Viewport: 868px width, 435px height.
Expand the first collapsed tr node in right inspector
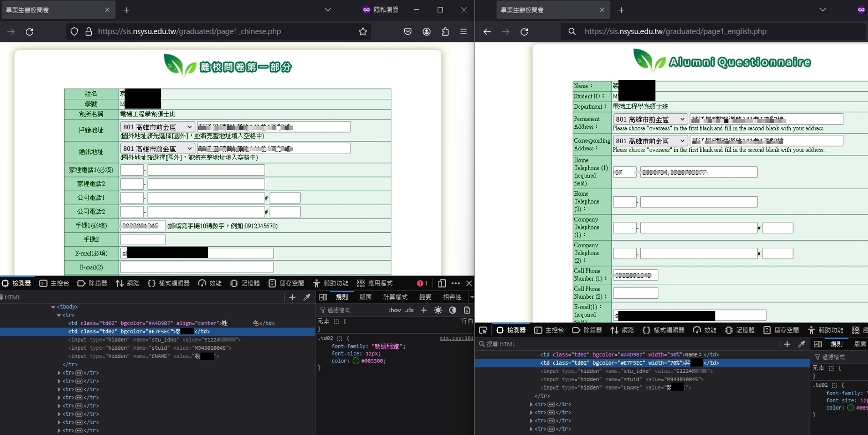tap(531, 404)
